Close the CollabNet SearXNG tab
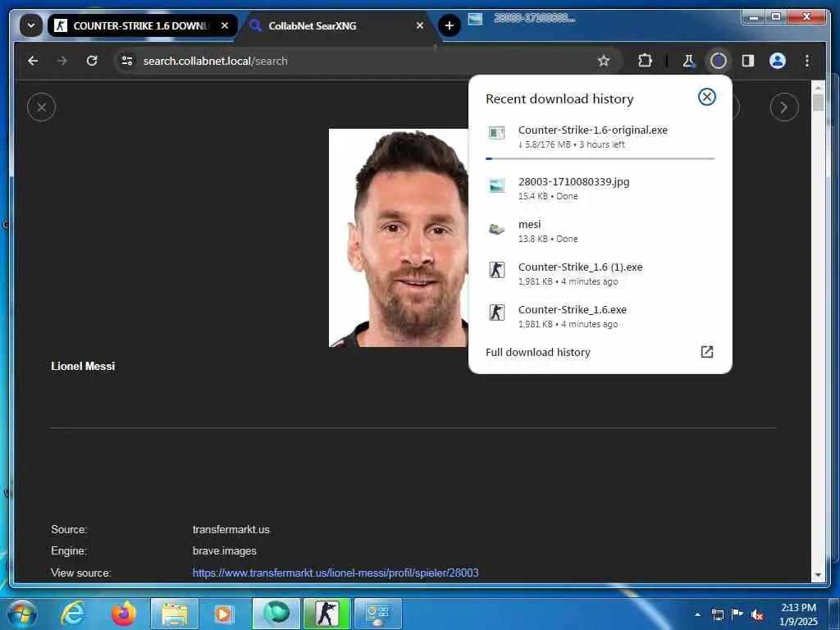 pyautogui.click(x=420, y=25)
